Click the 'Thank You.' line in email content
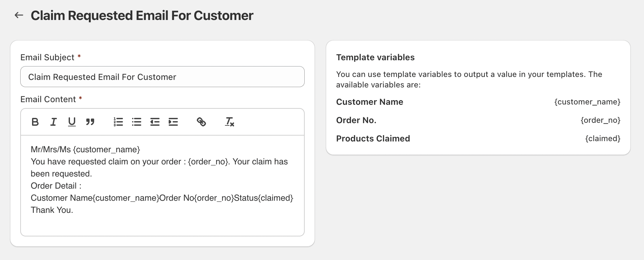The width and height of the screenshot is (644, 260). [x=52, y=210]
